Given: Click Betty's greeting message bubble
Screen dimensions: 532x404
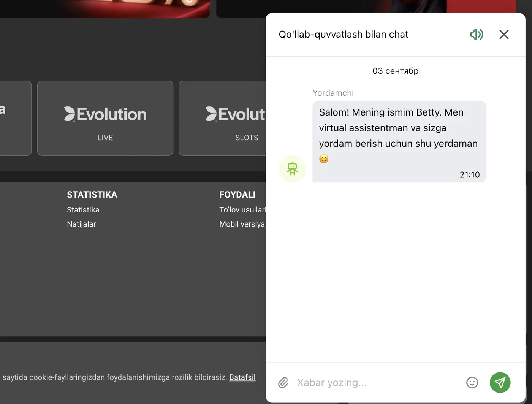Looking at the screenshot, I should (x=399, y=142).
